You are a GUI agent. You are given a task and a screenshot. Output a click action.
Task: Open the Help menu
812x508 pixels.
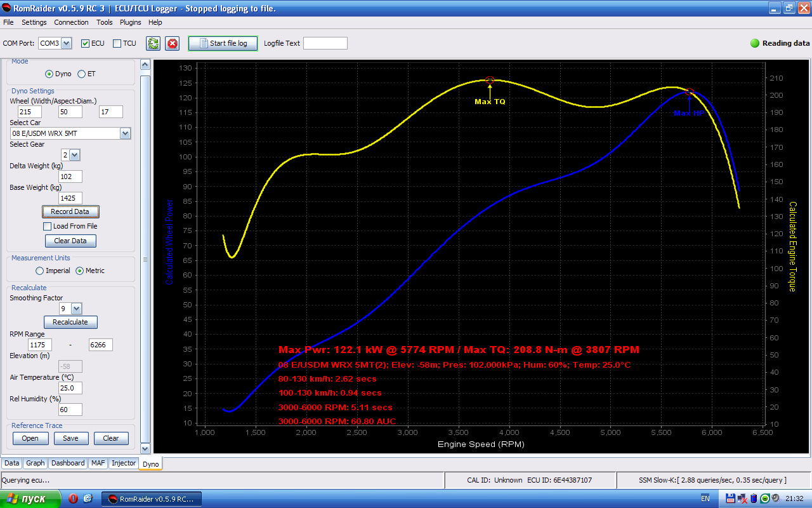pyautogui.click(x=155, y=22)
